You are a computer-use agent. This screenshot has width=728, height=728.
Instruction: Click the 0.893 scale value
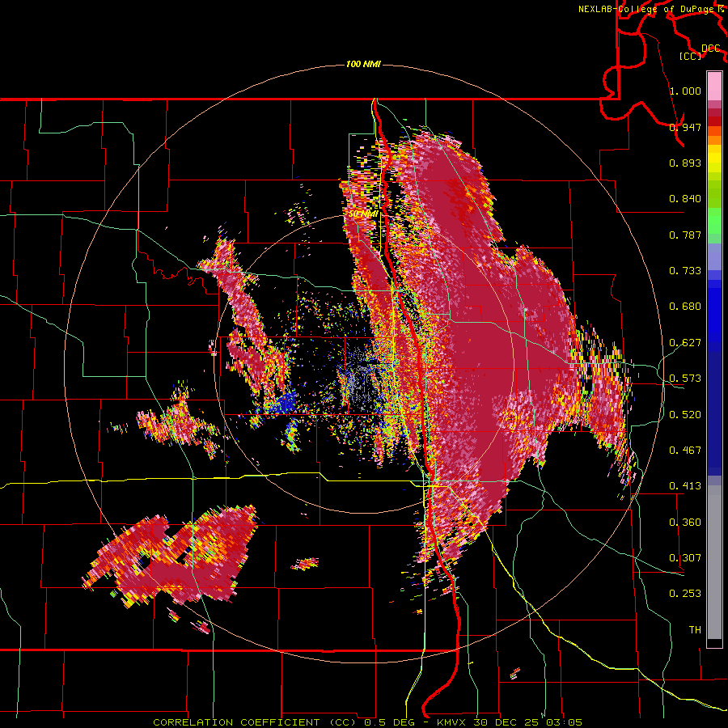click(x=685, y=163)
